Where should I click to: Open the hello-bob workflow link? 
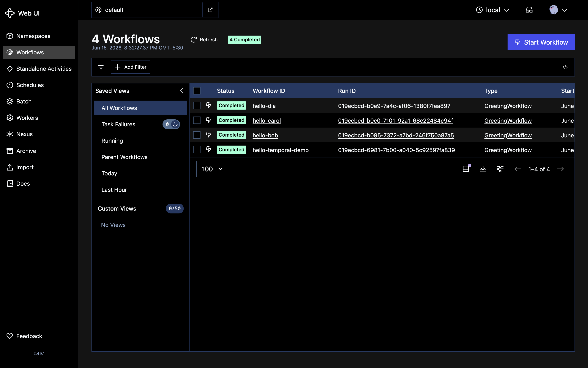click(x=265, y=135)
